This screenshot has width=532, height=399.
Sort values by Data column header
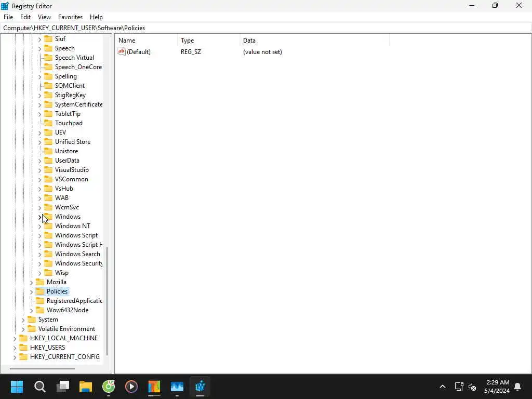[x=314, y=41]
